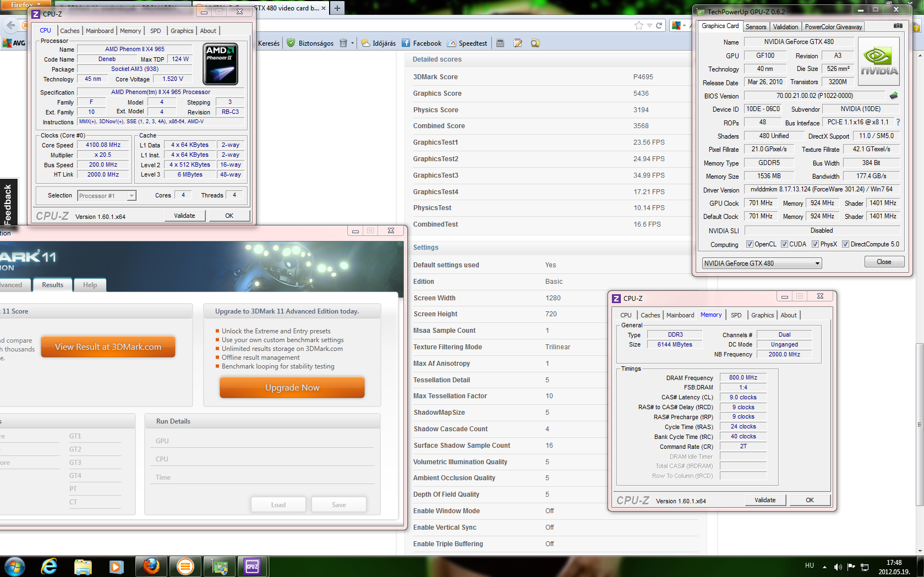Click View Result at 3DMark.com
The width and height of the screenshot is (924, 577).
108,347
